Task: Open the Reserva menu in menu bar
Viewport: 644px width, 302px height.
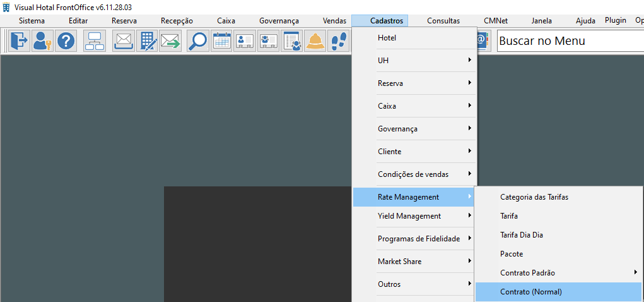Action: [124, 21]
